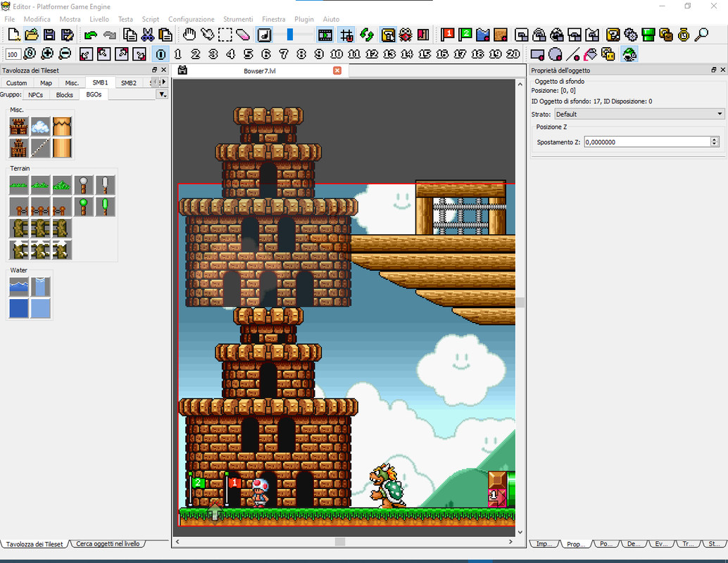Click the Spostamento Z value field

[647, 142]
